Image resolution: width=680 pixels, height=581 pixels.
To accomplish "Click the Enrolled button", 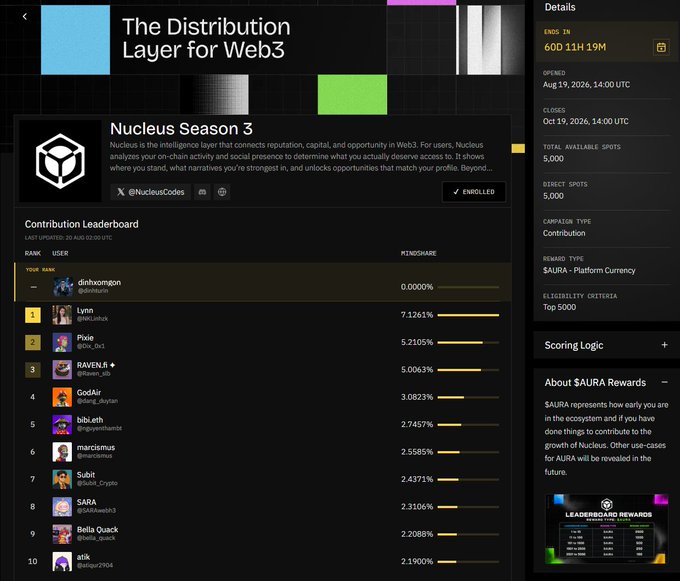I will 474,192.
